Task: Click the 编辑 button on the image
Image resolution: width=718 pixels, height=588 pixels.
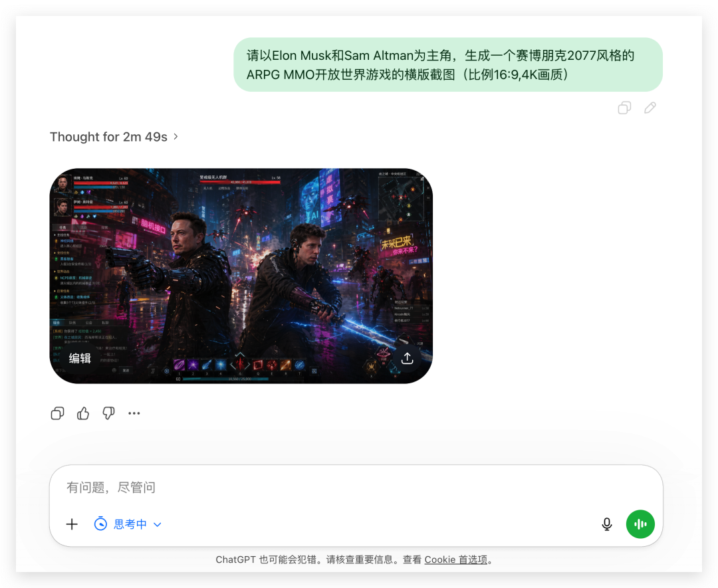Action: tap(80, 358)
